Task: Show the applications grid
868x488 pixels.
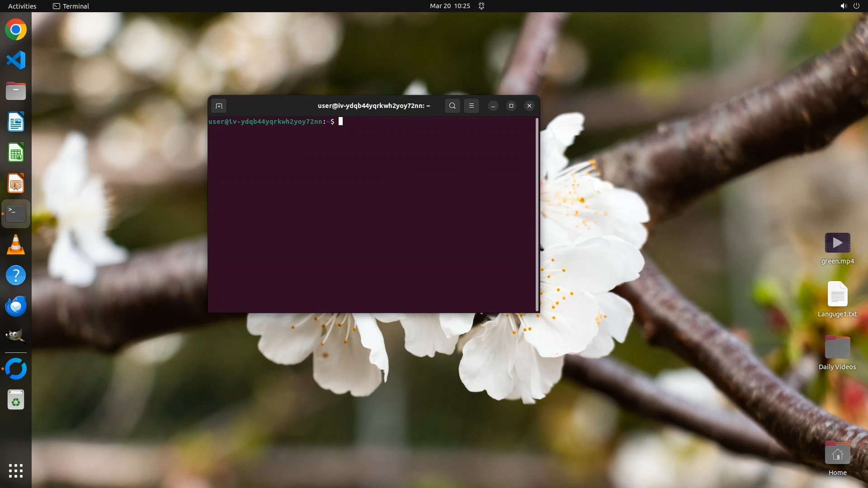Action: [x=16, y=471]
